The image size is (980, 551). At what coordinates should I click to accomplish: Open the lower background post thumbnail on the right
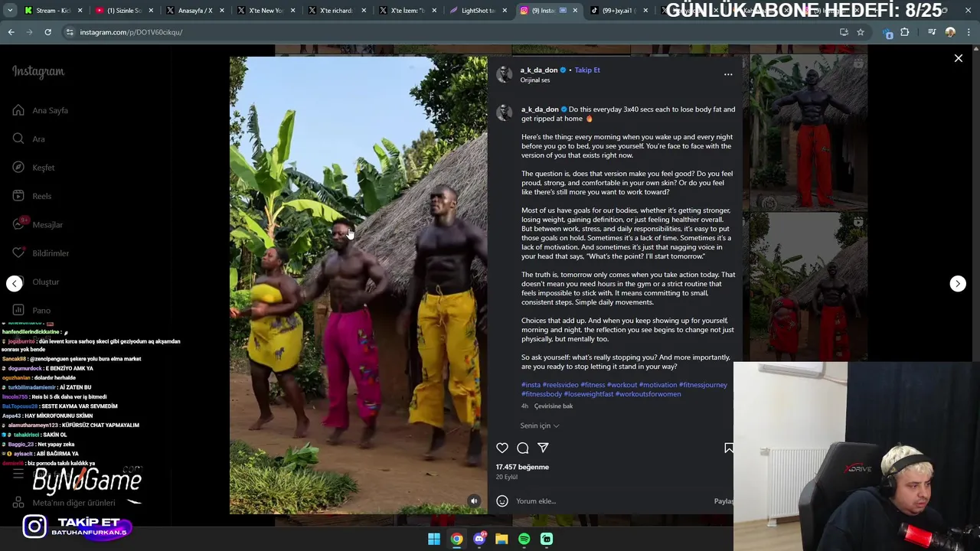808,288
